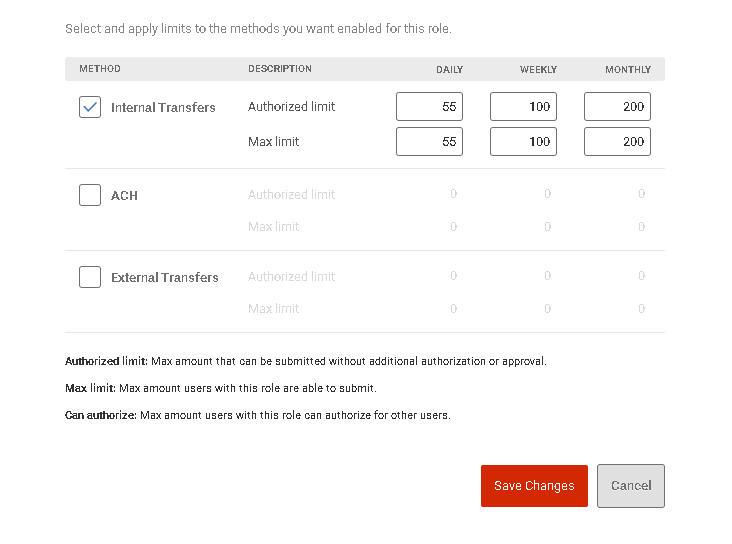Cancel the role limit changes

point(631,486)
